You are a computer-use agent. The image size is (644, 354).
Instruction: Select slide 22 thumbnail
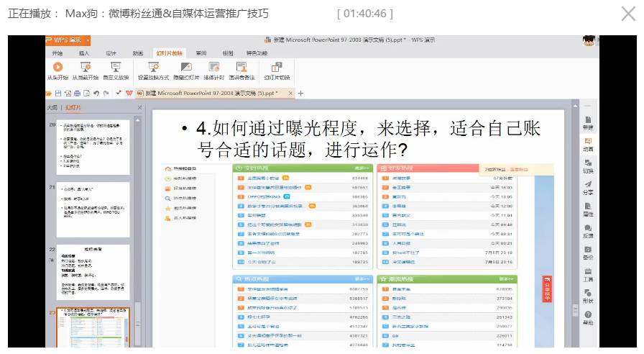[x=93, y=272]
